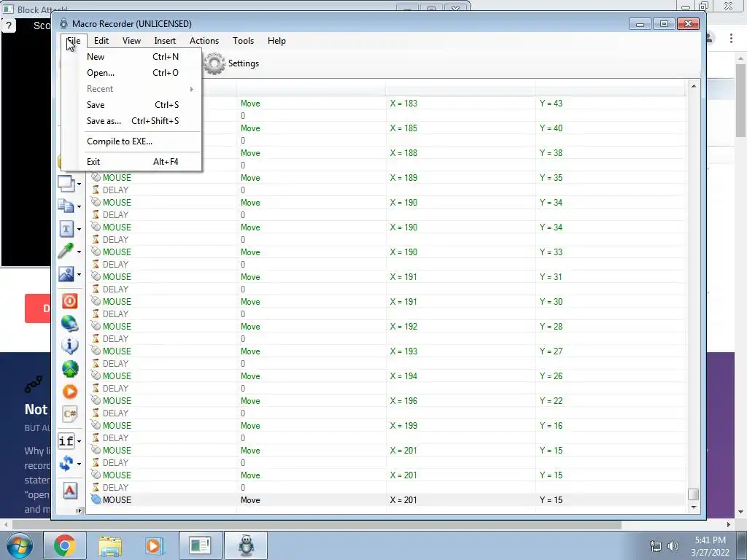This screenshot has height=560, width=747.
Task: Click the clipboard copy icon in sidebar
Action: click(x=66, y=206)
